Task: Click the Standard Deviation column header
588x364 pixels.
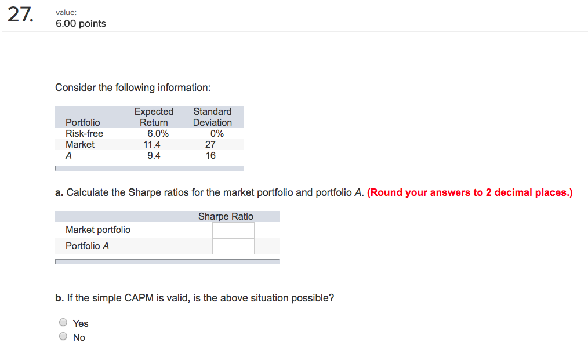Action: pos(212,117)
